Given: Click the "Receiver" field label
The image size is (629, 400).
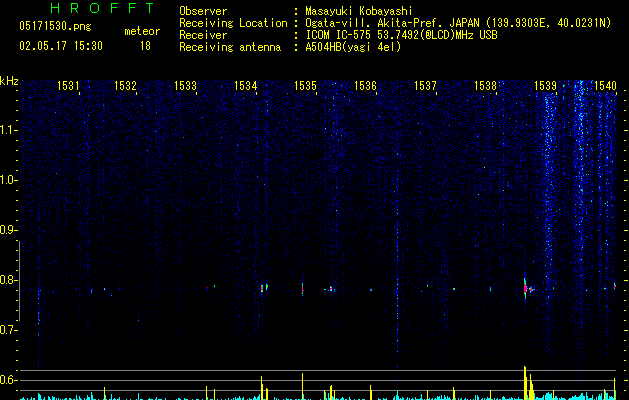Looking at the screenshot, I should (203, 35).
